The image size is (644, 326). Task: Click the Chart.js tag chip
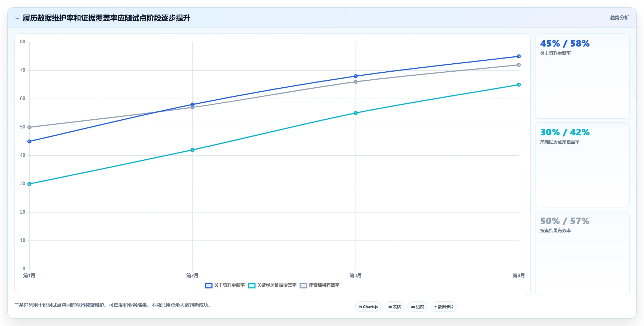click(368, 307)
